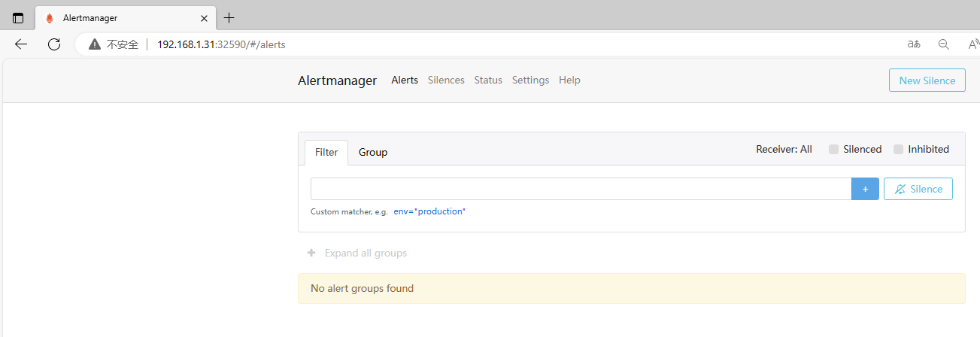Open the Receiver: All dropdown
The image size is (980, 337).
click(784, 149)
